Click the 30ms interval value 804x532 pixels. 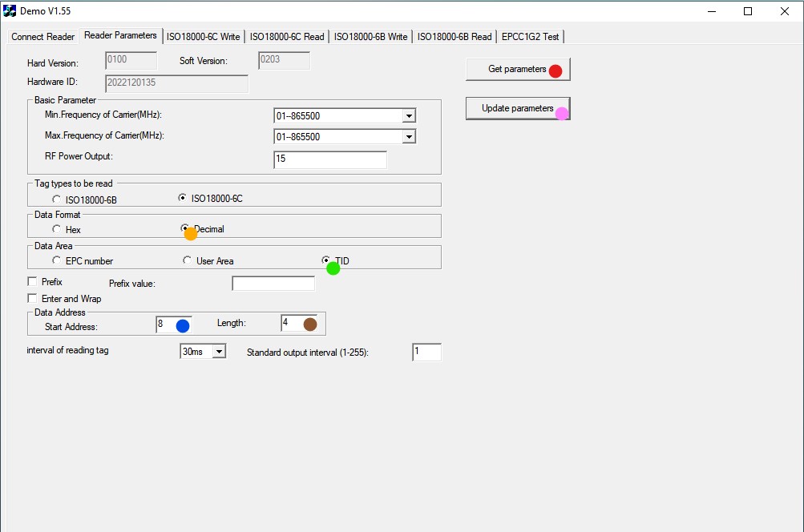click(193, 352)
